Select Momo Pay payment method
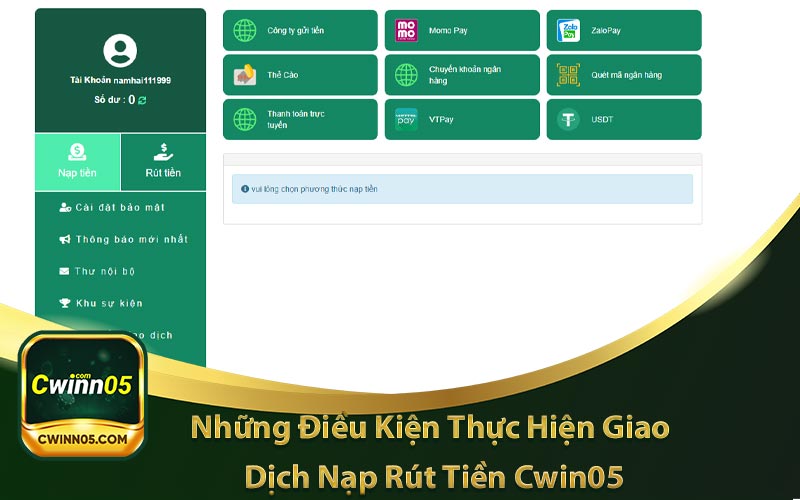The height and width of the screenshot is (500, 800). click(462, 31)
